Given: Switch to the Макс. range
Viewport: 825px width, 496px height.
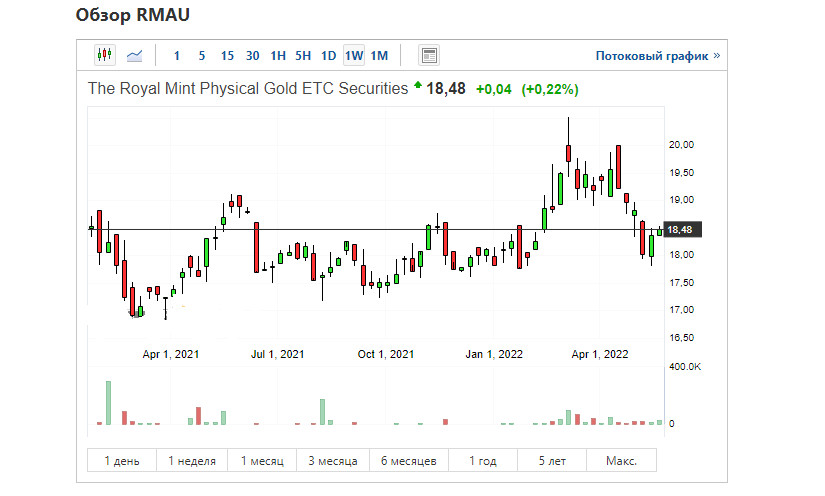Looking at the screenshot, I should click(x=621, y=460).
